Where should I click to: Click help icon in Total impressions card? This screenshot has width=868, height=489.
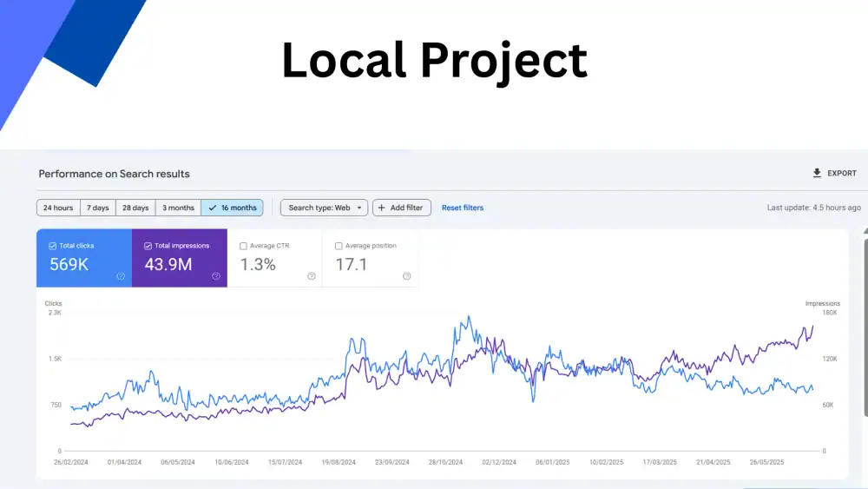[x=216, y=276]
